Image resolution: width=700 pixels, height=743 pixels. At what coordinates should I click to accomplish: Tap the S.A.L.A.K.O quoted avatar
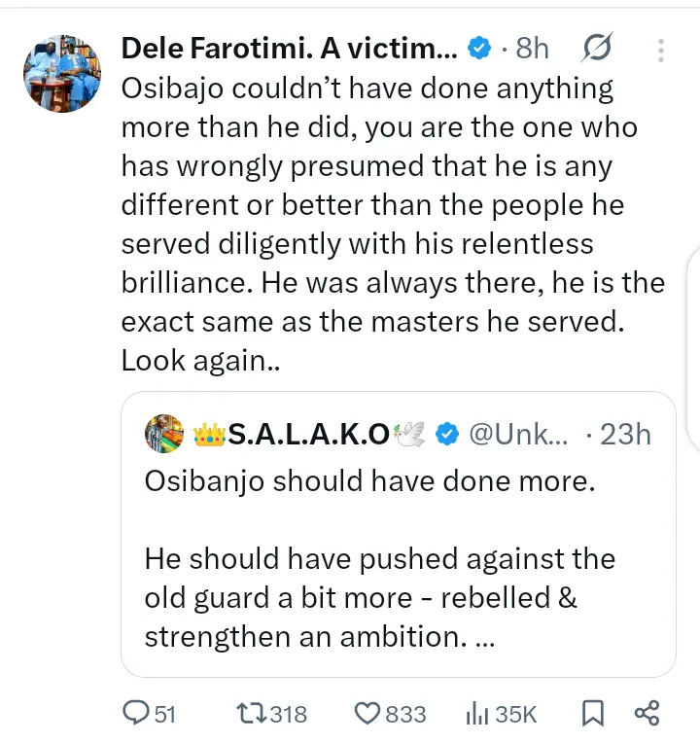(x=161, y=435)
